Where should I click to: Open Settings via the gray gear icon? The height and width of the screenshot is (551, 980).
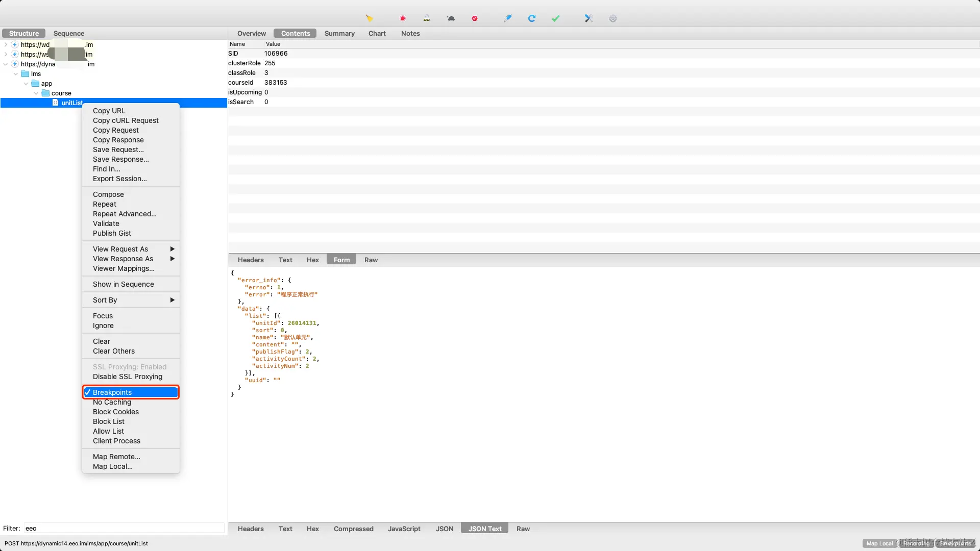coord(613,18)
